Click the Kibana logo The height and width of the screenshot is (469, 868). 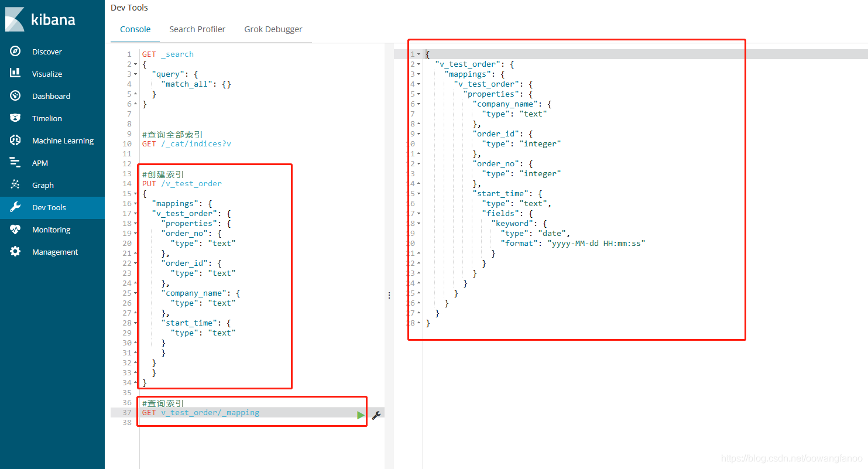(x=40, y=19)
